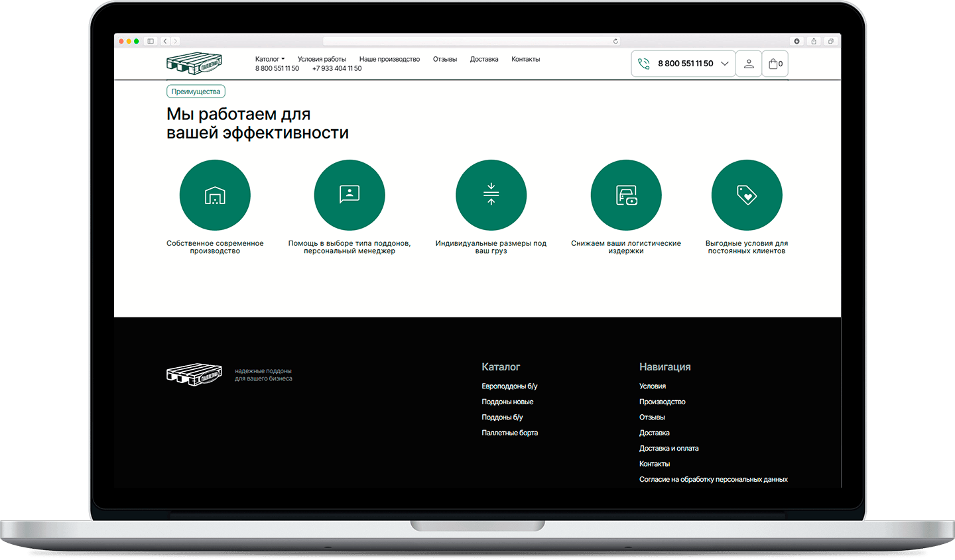Click the browser reload icon

615,41
